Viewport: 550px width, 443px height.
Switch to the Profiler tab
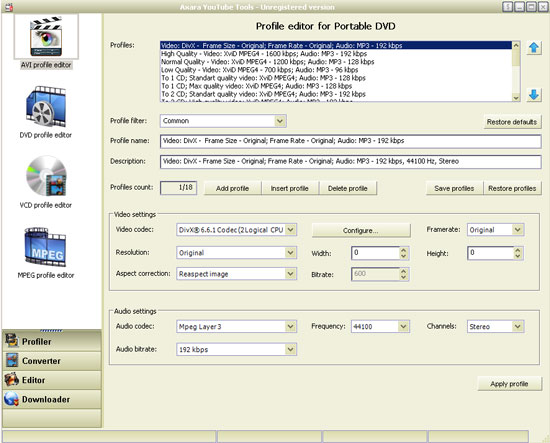[x=52, y=341]
